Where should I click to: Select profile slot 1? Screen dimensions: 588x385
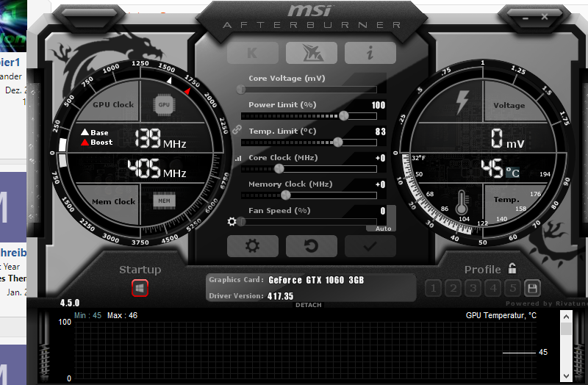click(x=434, y=288)
